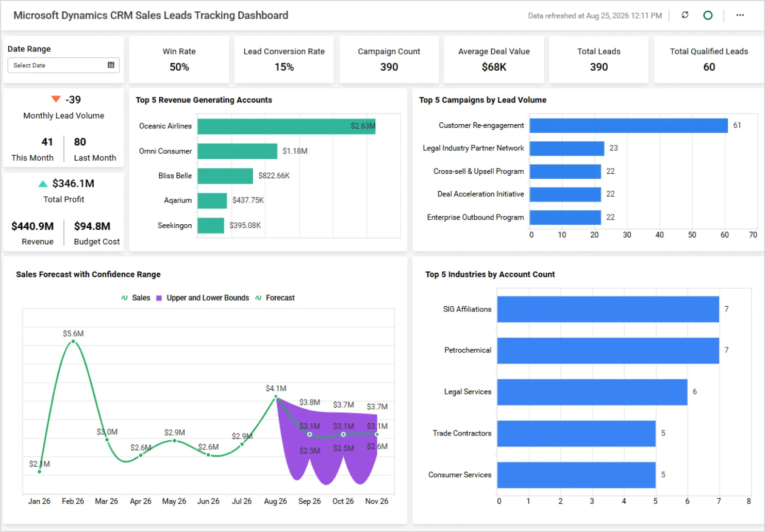
Task: Click Top 5 Industries by Account Count title
Action: coord(490,274)
